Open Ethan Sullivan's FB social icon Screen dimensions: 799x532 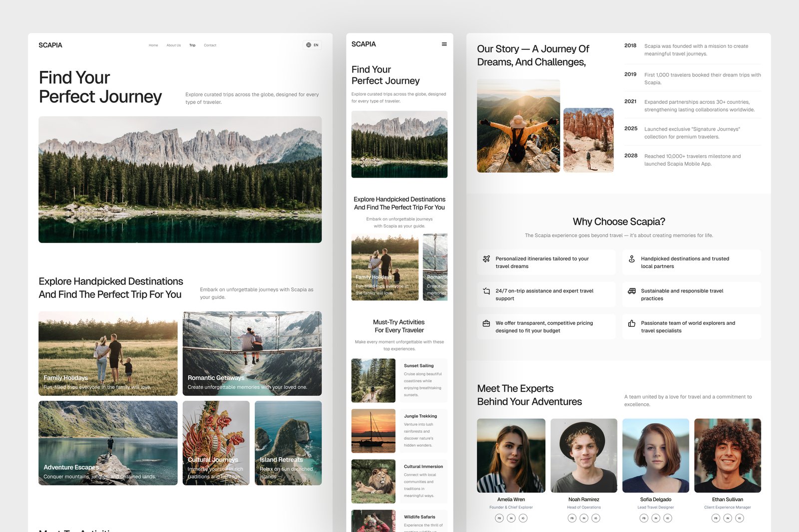[716, 518]
